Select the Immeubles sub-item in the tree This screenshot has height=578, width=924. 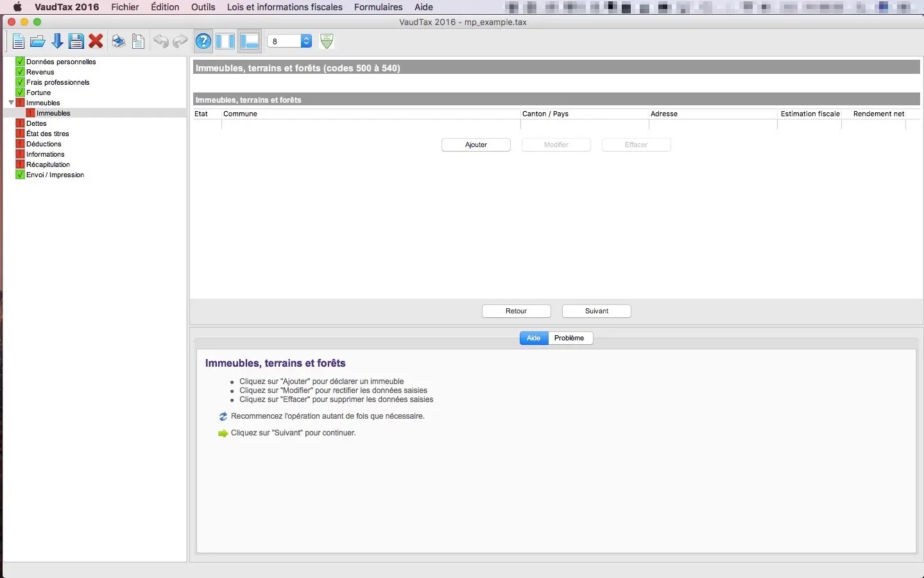53,113
